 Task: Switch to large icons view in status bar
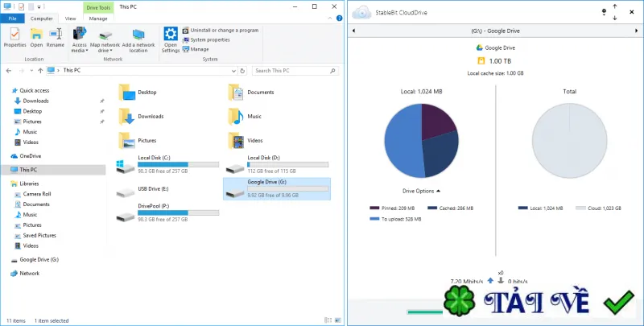point(338,320)
